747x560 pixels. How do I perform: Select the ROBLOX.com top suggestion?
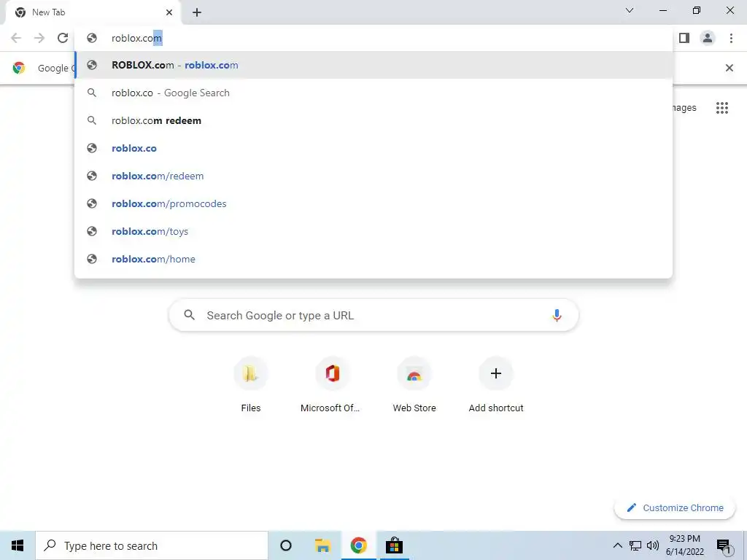pyautogui.click(x=373, y=65)
